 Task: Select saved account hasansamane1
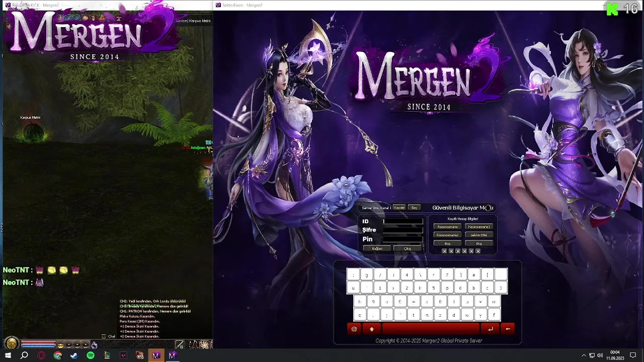click(479, 227)
